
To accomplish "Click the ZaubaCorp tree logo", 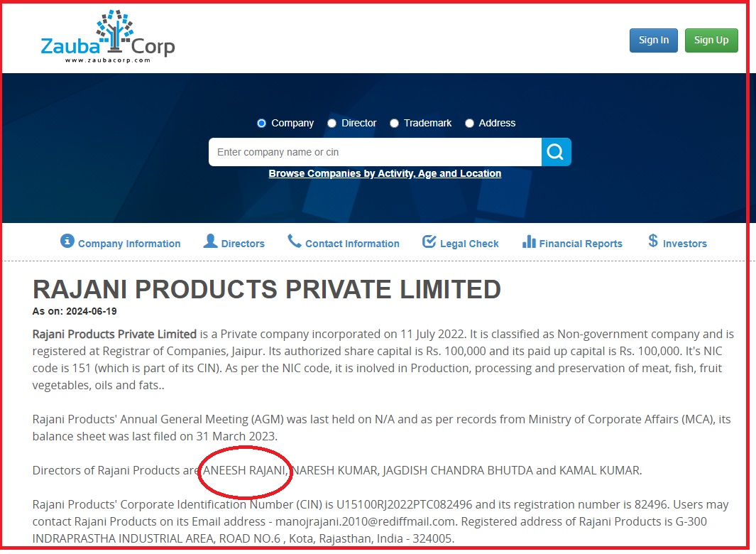I will (x=114, y=31).
